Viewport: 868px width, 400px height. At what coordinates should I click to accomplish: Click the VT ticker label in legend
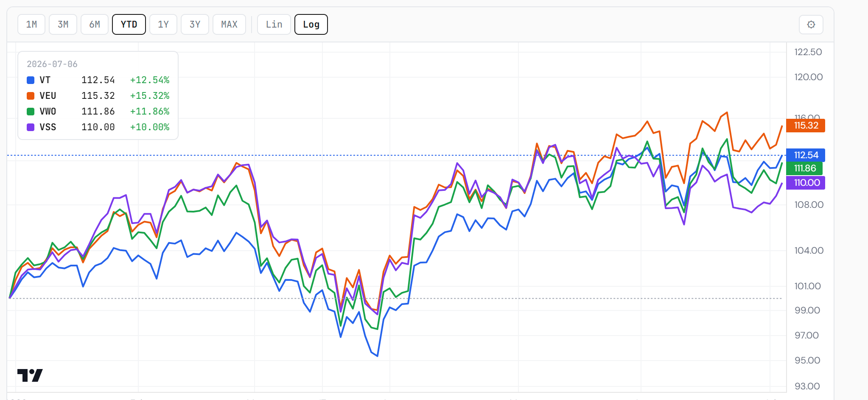45,80
